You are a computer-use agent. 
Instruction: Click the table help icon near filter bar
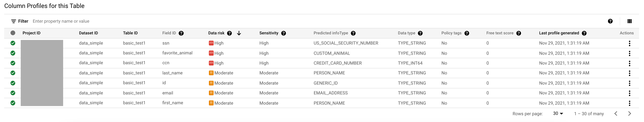click(610, 21)
